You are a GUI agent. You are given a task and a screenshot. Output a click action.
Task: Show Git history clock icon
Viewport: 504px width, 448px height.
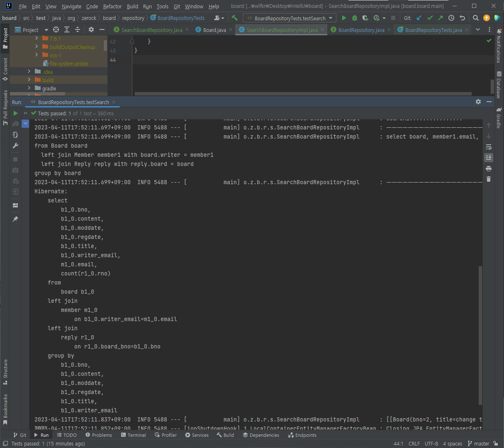[x=451, y=18]
